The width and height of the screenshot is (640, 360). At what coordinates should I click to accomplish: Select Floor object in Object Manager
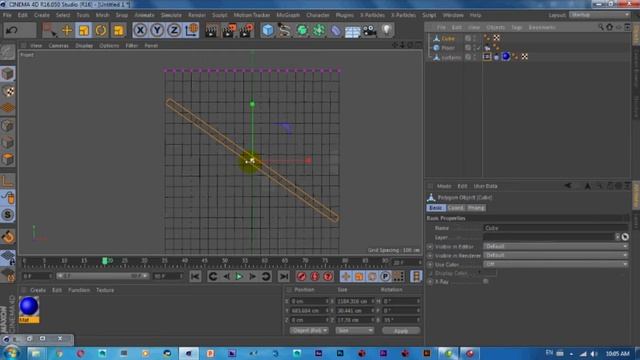448,48
